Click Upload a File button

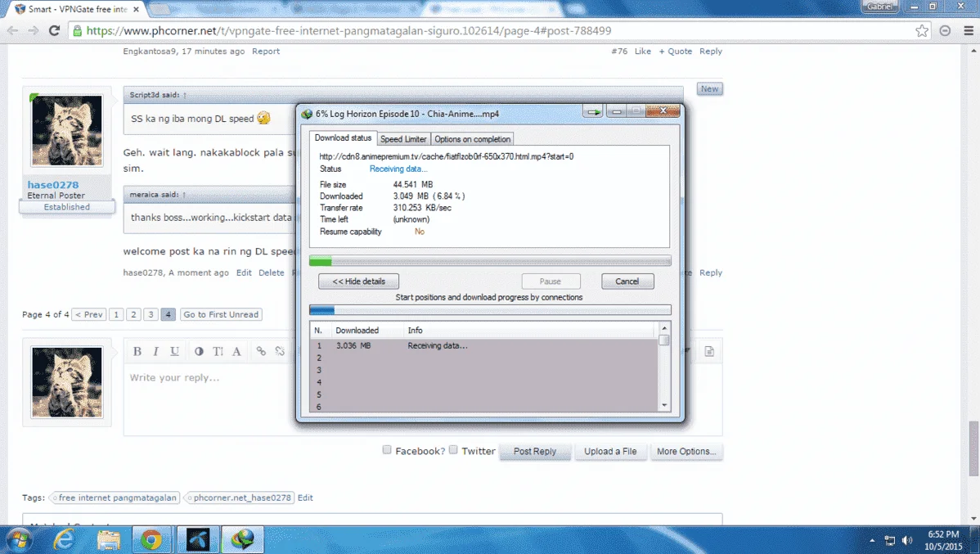[610, 452]
